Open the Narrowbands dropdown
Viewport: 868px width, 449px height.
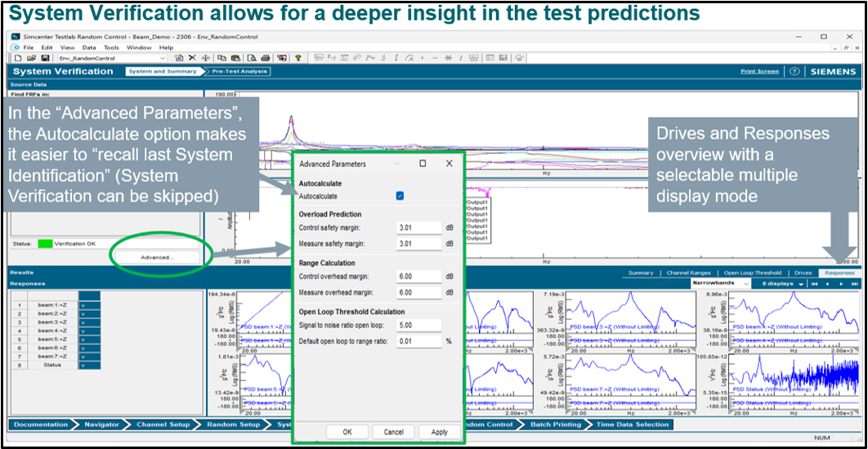745,284
